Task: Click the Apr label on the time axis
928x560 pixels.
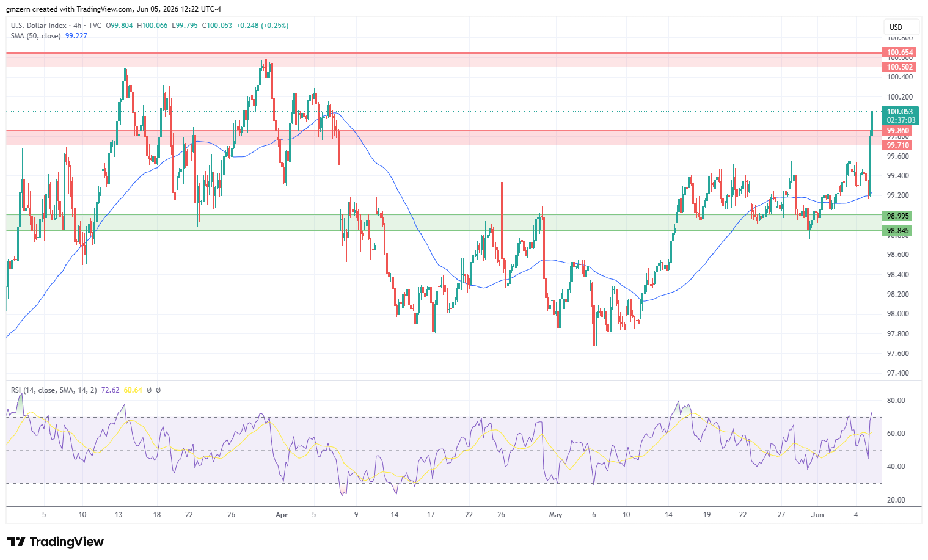Action: 282,515
